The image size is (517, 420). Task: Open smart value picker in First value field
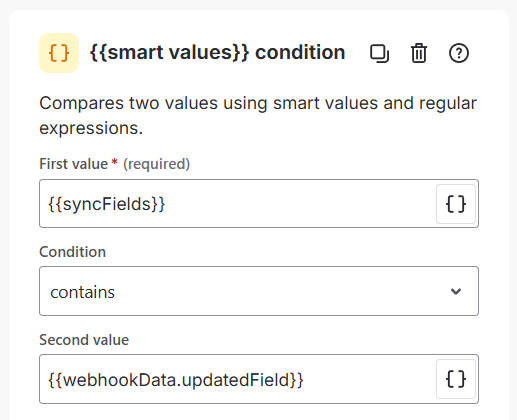[456, 204]
